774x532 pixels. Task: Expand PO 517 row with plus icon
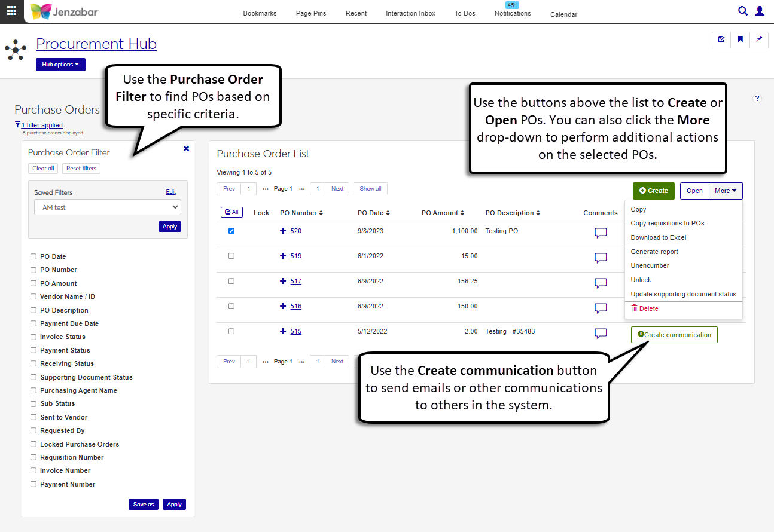pyautogui.click(x=284, y=281)
